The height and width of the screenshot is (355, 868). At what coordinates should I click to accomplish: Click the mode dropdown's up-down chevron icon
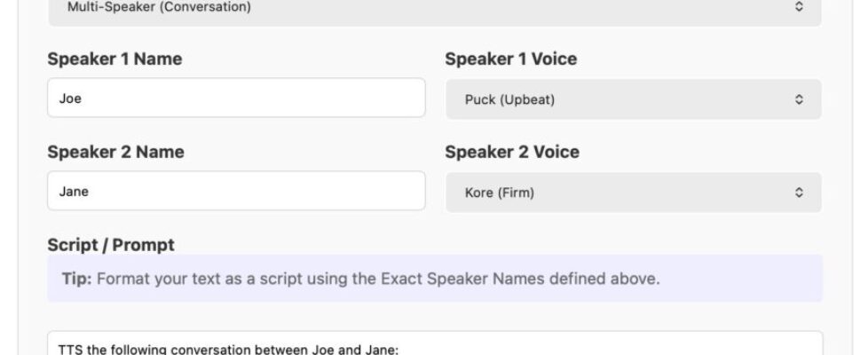(799, 7)
